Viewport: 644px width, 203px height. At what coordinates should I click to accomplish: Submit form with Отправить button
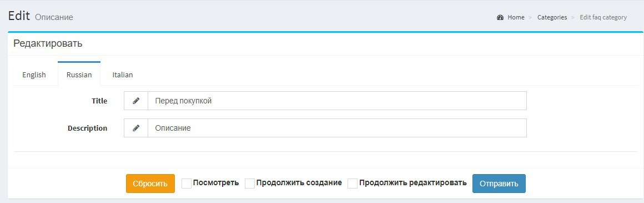coord(499,184)
